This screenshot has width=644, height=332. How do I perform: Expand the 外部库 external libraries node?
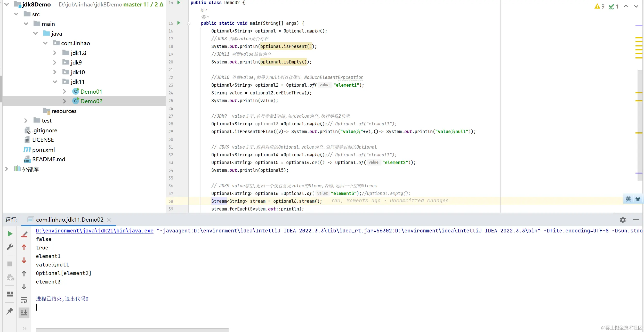point(7,169)
